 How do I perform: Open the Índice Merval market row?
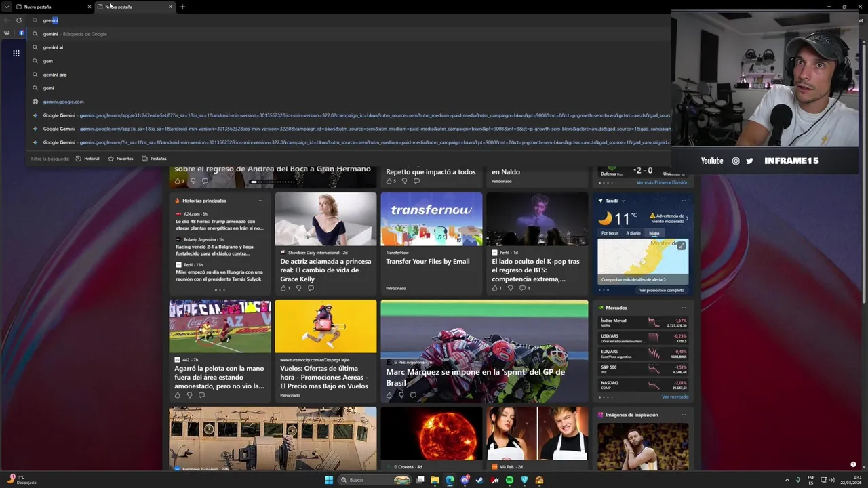[644, 323]
